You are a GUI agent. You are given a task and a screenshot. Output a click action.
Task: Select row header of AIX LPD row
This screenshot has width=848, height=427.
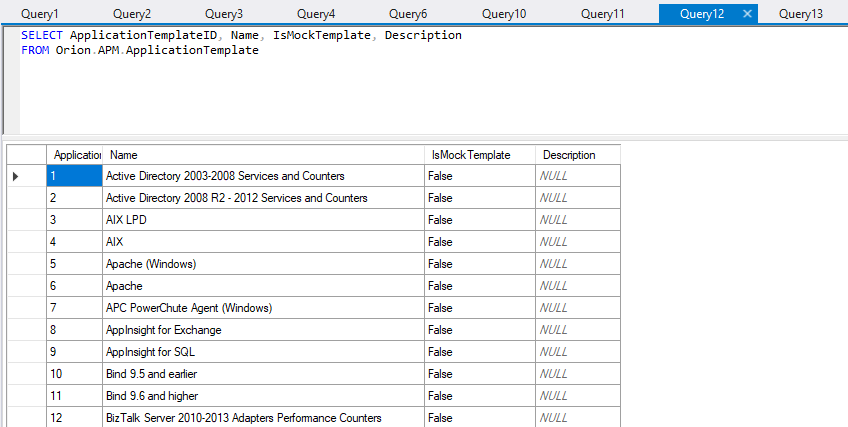(26, 220)
